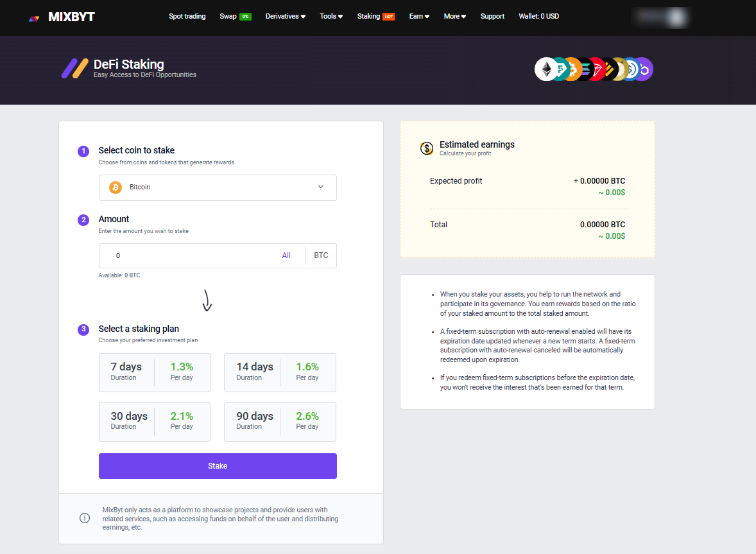Open the Support page

pos(492,16)
